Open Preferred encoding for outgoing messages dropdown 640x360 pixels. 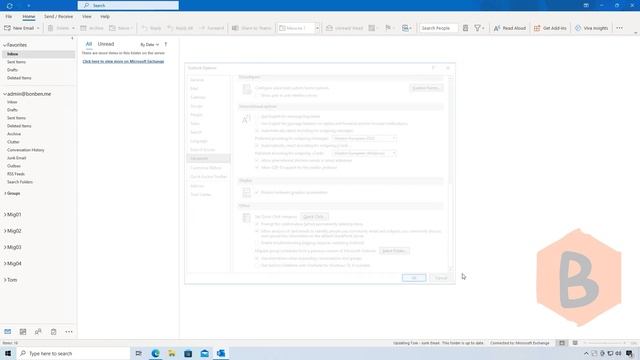(364, 138)
